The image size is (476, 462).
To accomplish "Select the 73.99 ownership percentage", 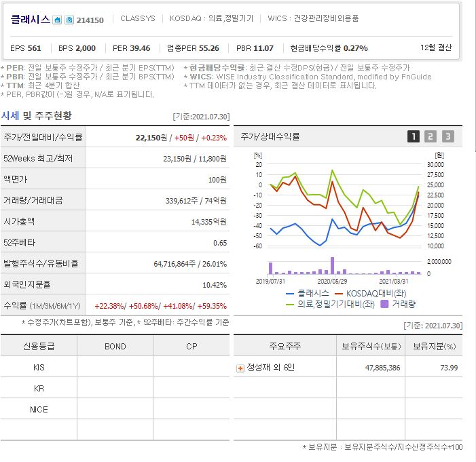I will pyautogui.click(x=449, y=368).
